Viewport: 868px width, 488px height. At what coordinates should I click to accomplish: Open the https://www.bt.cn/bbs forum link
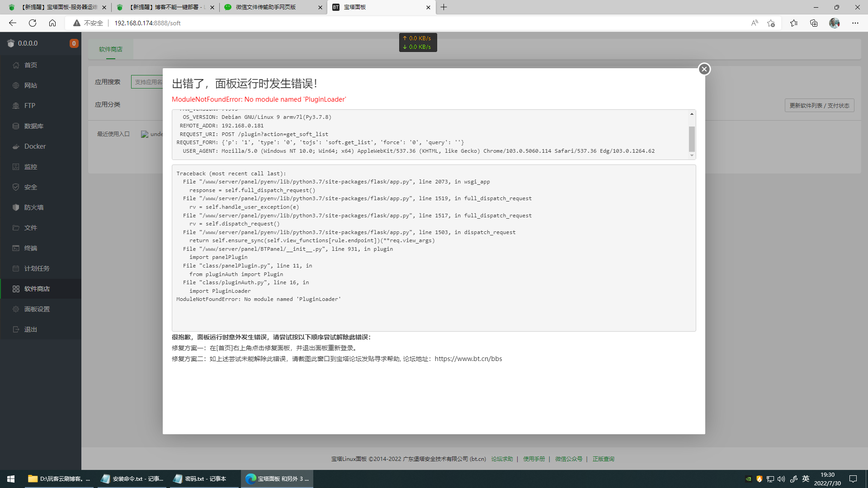(x=468, y=359)
